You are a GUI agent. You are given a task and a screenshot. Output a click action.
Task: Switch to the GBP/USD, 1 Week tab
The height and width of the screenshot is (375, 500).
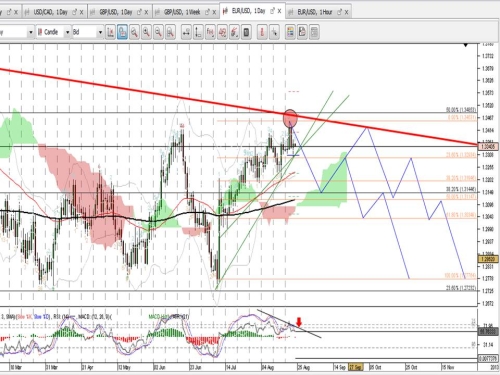click(181, 12)
